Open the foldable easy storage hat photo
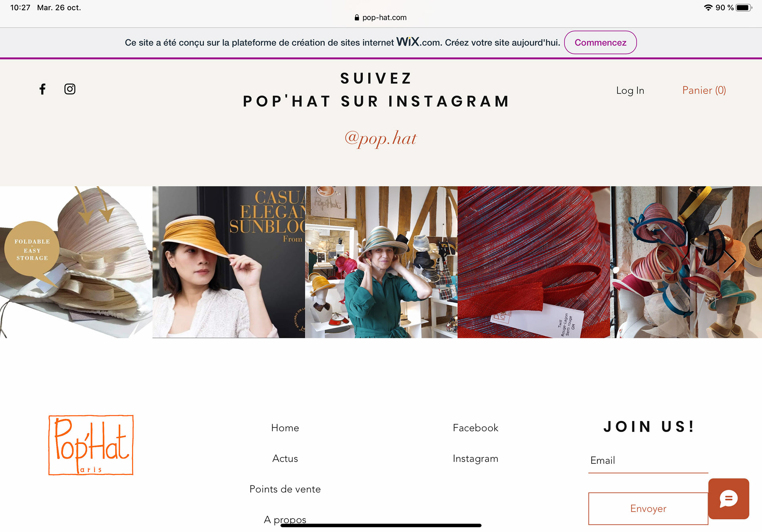Screen dimensions: 762x532 click(x=76, y=262)
